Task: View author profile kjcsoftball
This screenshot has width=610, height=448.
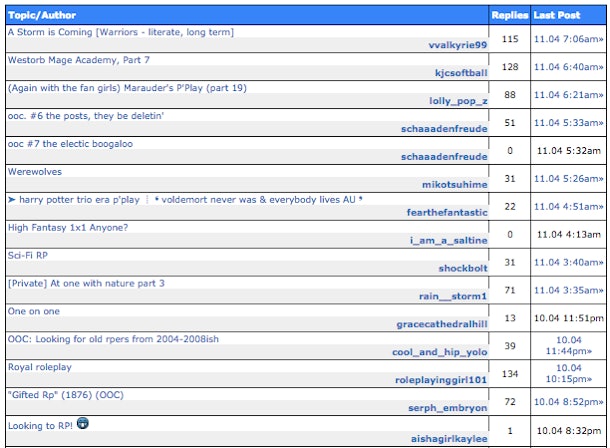Action: 461,73
